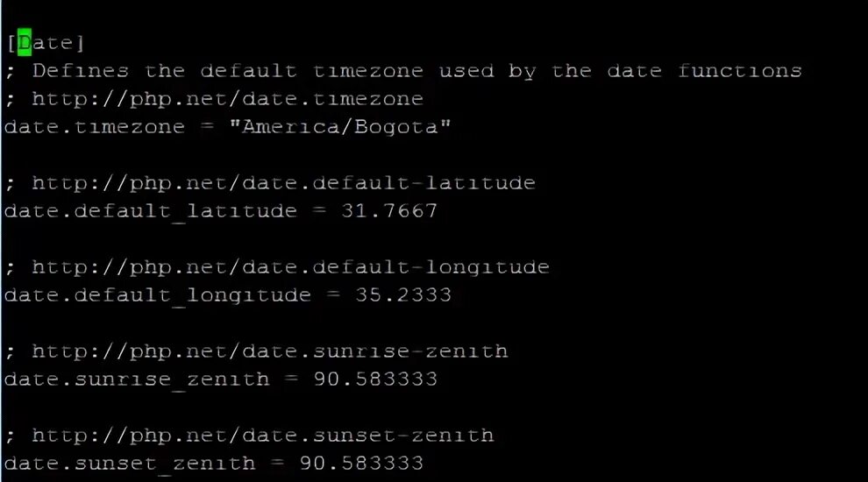Viewport: 868px width, 482px height.
Task: Click the word "functions" in the comment
Action: (740, 70)
